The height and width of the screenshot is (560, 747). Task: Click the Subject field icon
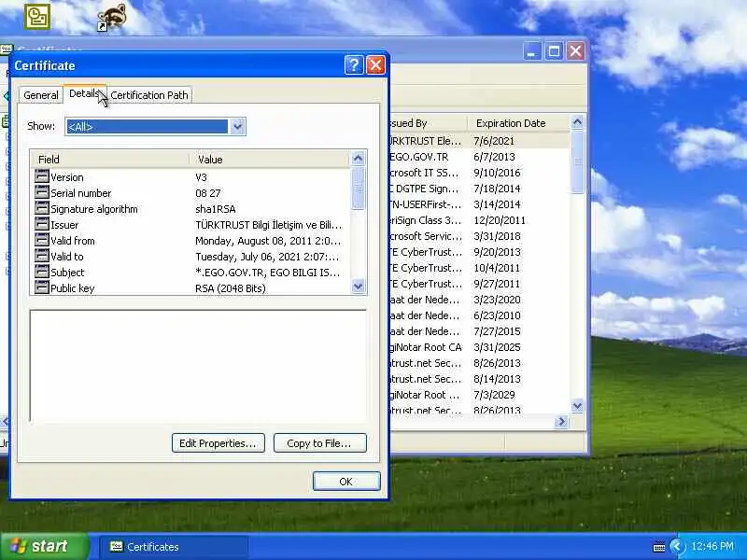click(42, 272)
